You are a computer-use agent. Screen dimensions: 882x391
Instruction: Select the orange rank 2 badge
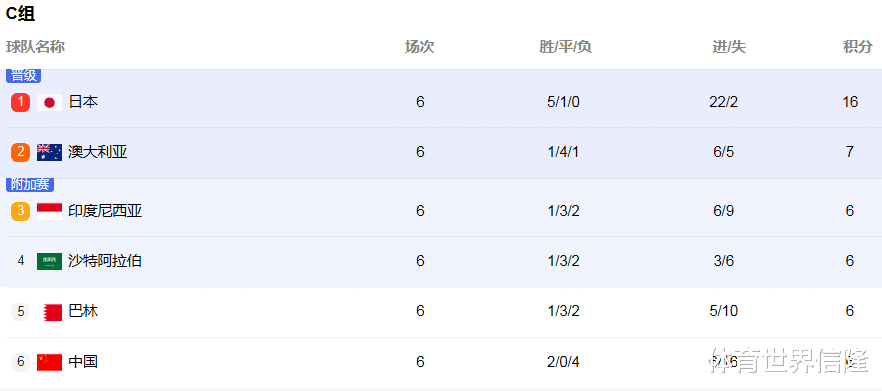(20, 152)
